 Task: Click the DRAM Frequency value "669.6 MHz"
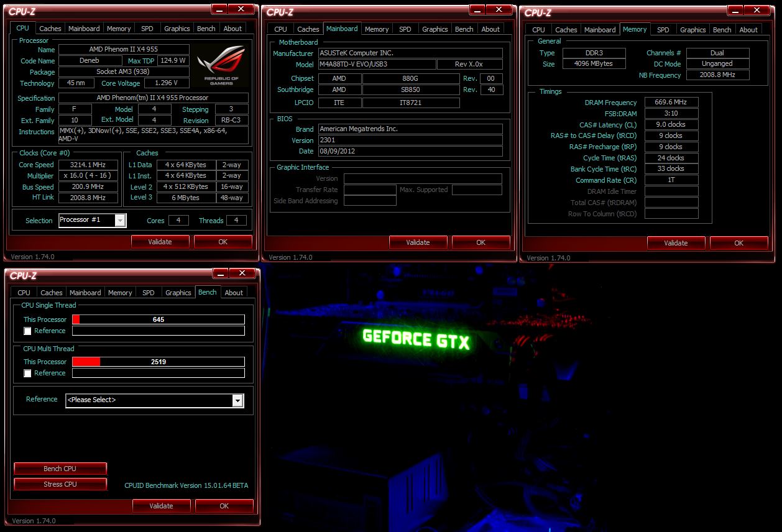pos(671,103)
